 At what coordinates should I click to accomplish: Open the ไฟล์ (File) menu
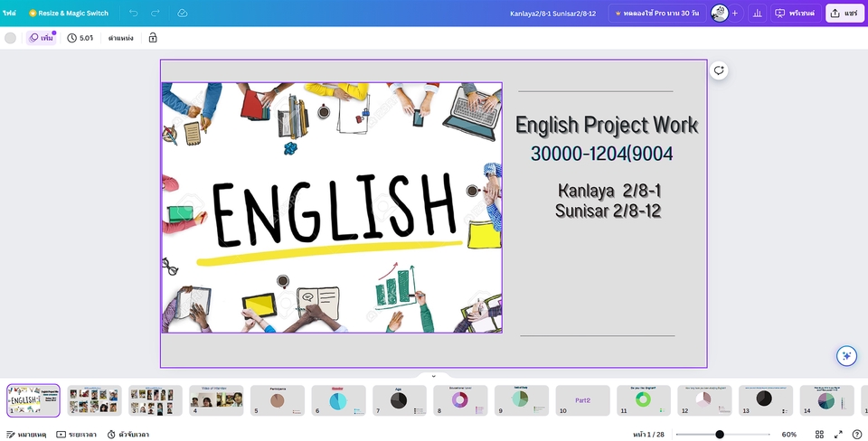coord(9,13)
